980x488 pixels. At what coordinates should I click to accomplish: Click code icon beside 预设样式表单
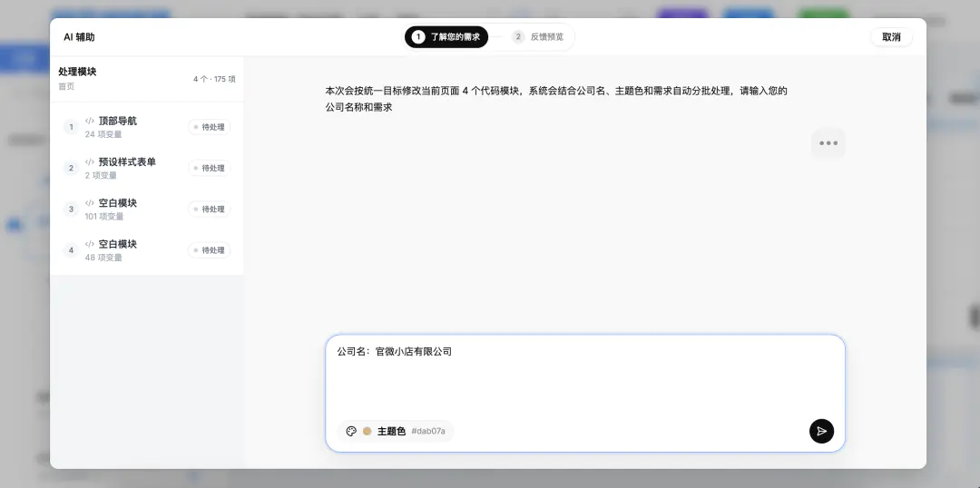point(89,161)
